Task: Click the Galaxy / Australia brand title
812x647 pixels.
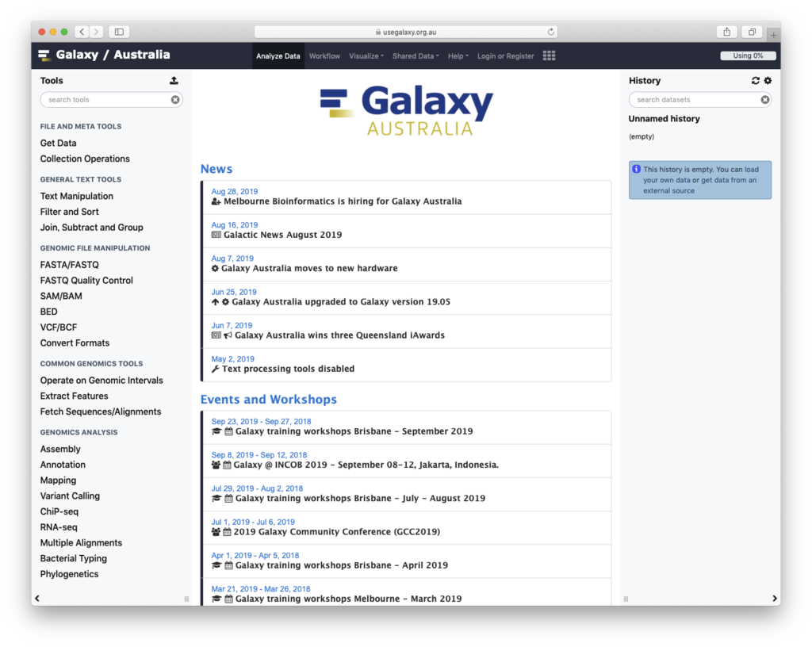Action: [113, 55]
